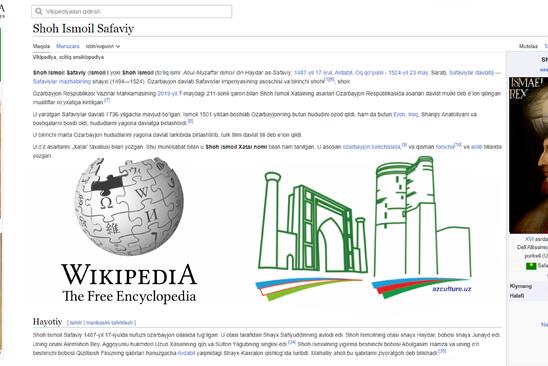Click the green azculture.uz monuments logo
The width and height of the screenshot is (548, 366).
[364, 229]
